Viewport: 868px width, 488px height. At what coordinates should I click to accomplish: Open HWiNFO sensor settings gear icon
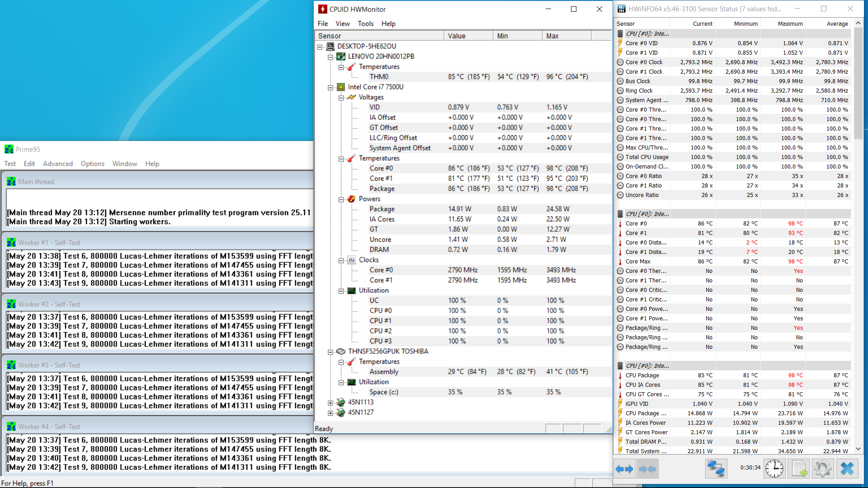pyautogui.click(x=822, y=469)
